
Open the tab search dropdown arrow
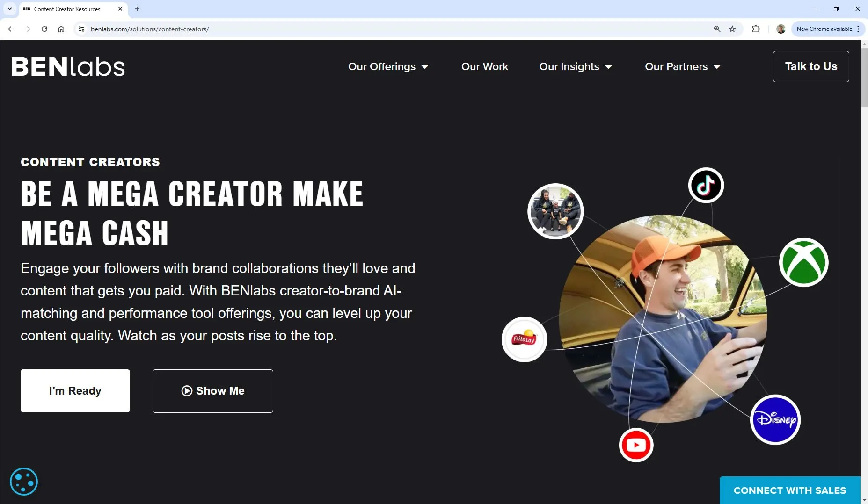(9, 9)
